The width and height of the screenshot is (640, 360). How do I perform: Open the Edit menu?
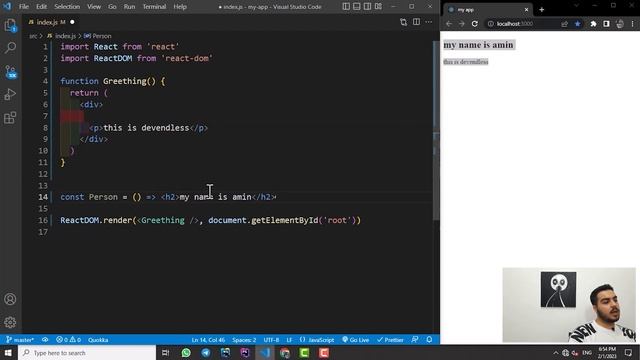(x=41, y=7)
